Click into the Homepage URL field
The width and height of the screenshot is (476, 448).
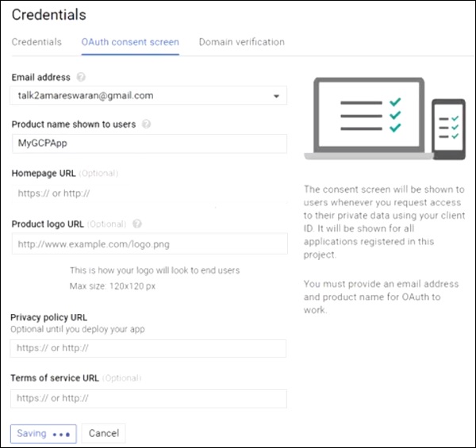(x=148, y=193)
